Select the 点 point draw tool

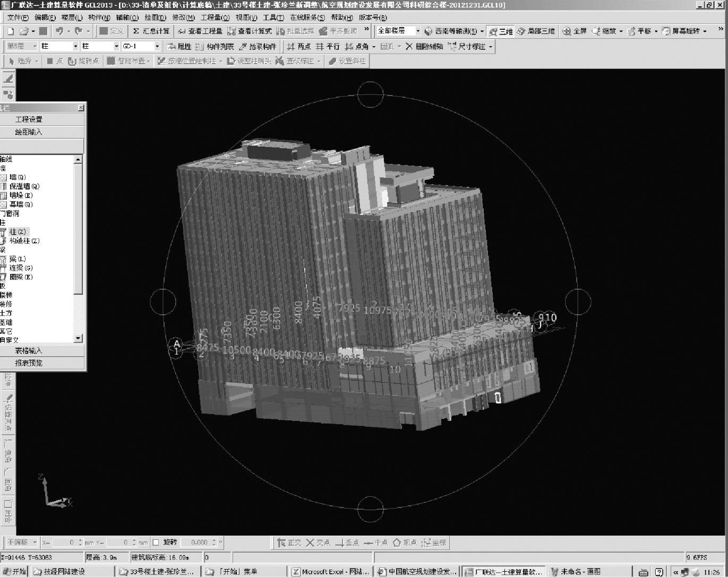pyautogui.click(x=54, y=61)
